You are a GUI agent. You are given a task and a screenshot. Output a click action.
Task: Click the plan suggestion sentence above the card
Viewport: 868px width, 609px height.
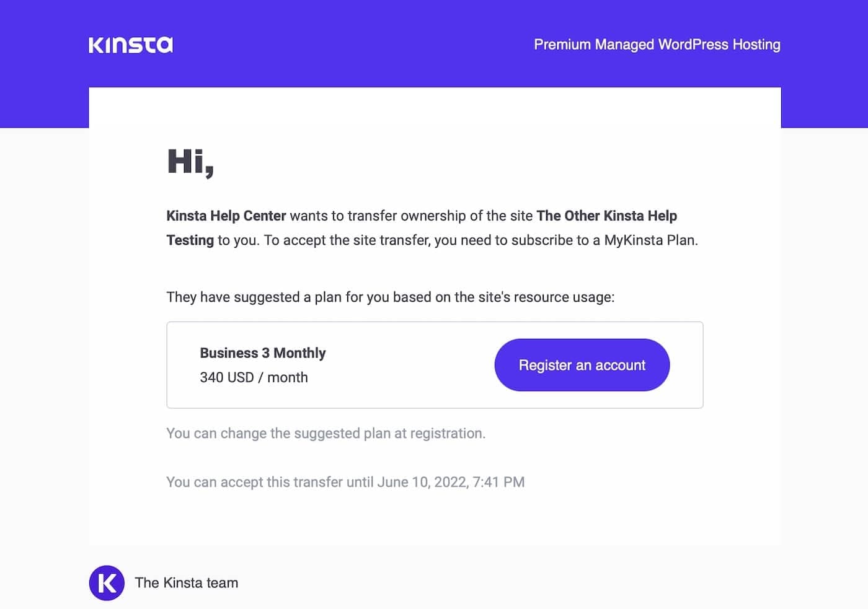(x=390, y=297)
